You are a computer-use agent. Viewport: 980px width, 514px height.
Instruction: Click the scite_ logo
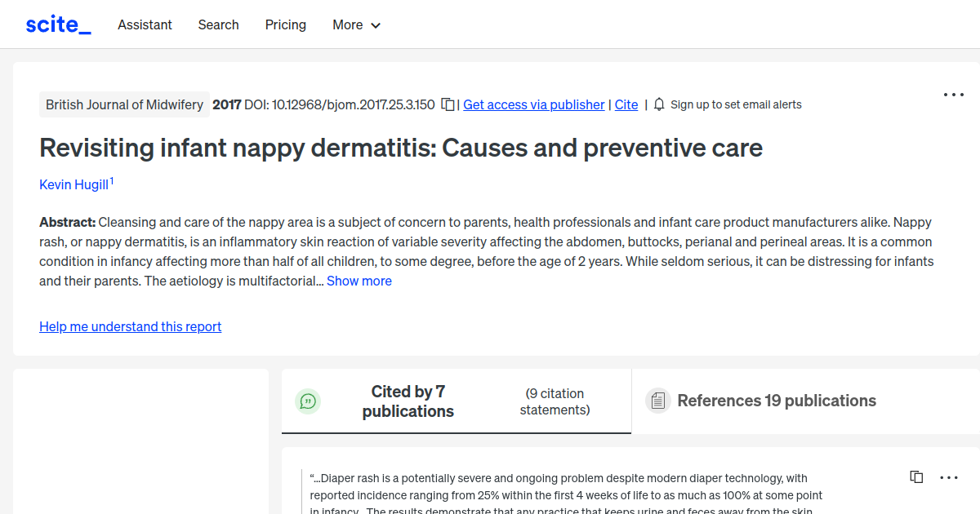click(x=57, y=24)
